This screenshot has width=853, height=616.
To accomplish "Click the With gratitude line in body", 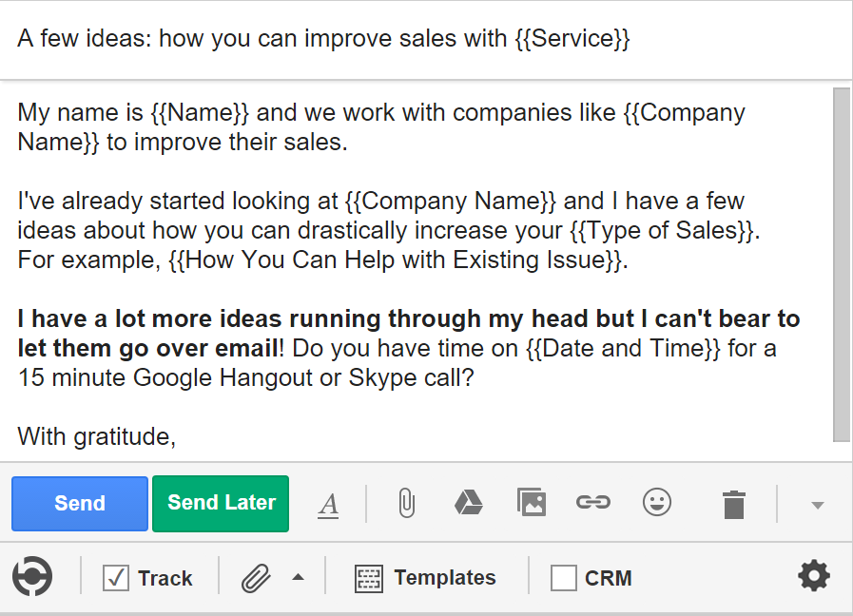I will tap(97, 436).
